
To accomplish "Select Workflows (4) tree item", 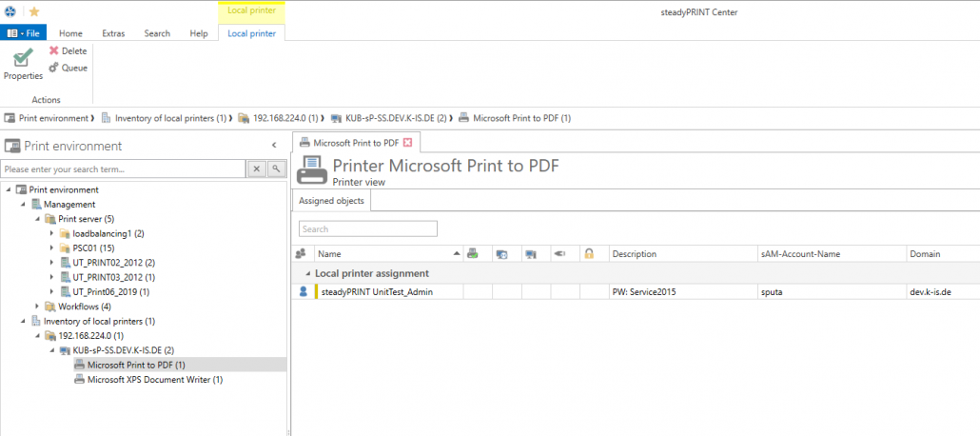I will 85,307.
